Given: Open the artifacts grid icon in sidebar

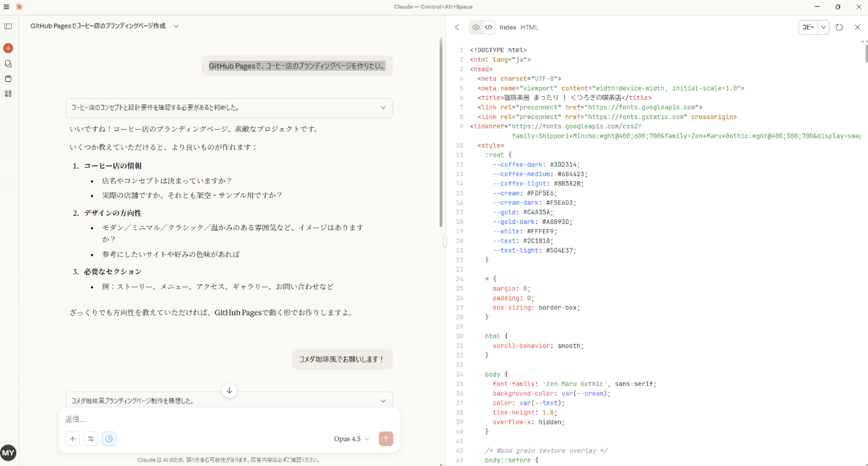Looking at the screenshot, I should [8, 94].
